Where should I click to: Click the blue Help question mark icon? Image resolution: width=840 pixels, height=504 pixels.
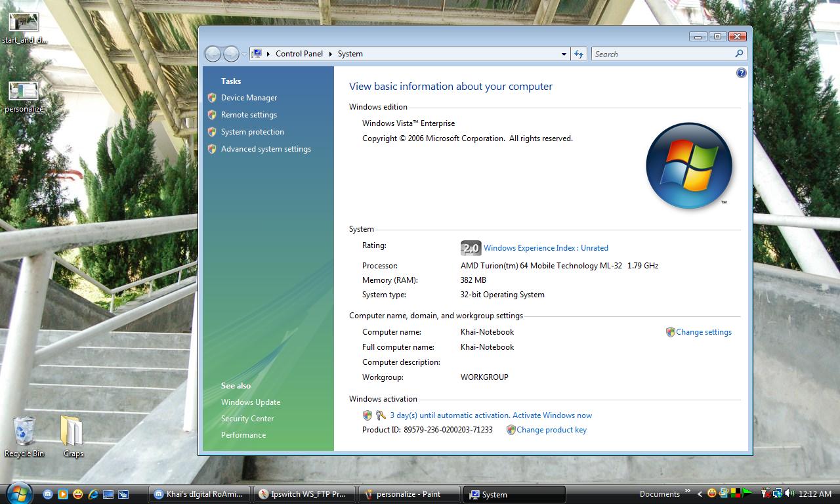tap(741, 73)
